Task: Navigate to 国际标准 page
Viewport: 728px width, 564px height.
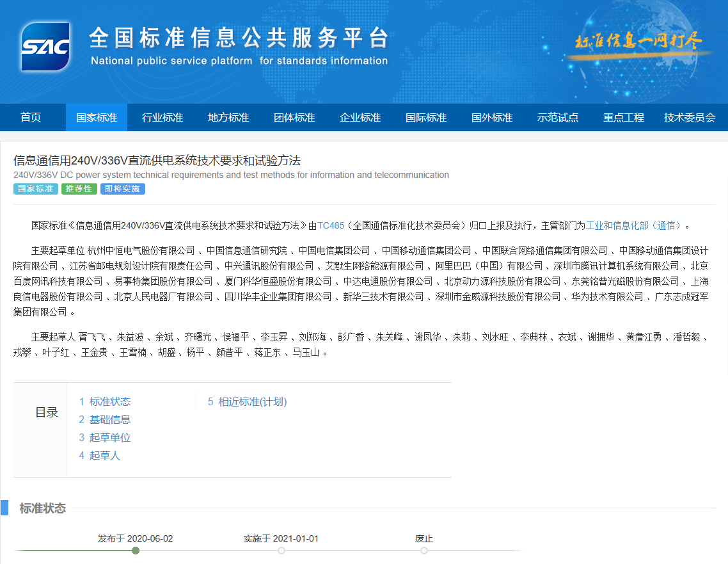Action: (x=426, y=118)
